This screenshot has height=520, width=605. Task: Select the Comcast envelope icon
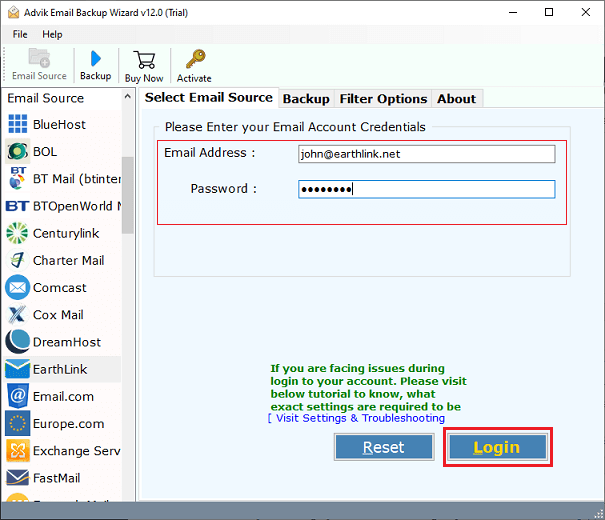(17, 287)
